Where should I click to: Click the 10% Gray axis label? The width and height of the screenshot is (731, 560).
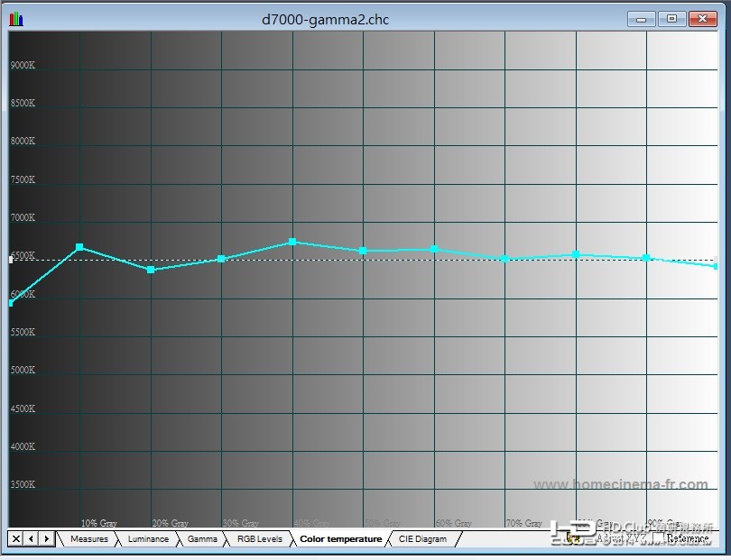click(x=99, y=523)
